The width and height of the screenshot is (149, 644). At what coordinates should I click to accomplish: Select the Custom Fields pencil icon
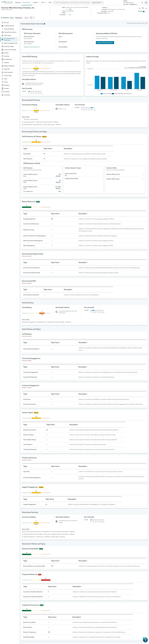3,75
